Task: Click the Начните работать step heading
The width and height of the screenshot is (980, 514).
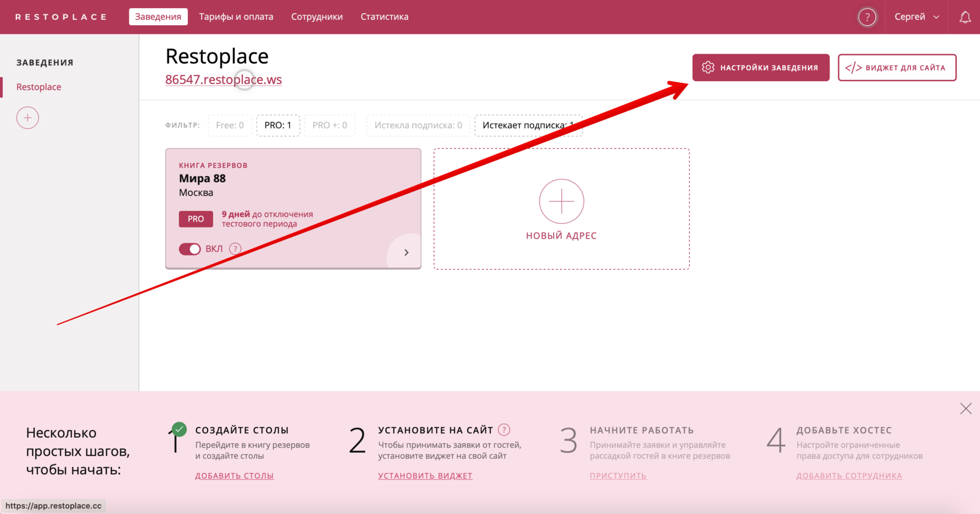Action: (x=642, y=430)
